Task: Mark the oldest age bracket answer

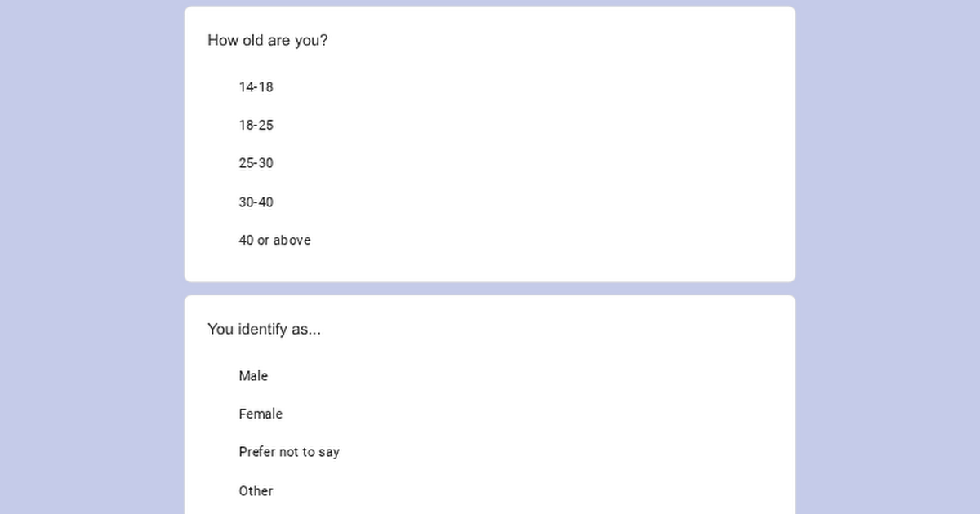Action: click(274, 241)
